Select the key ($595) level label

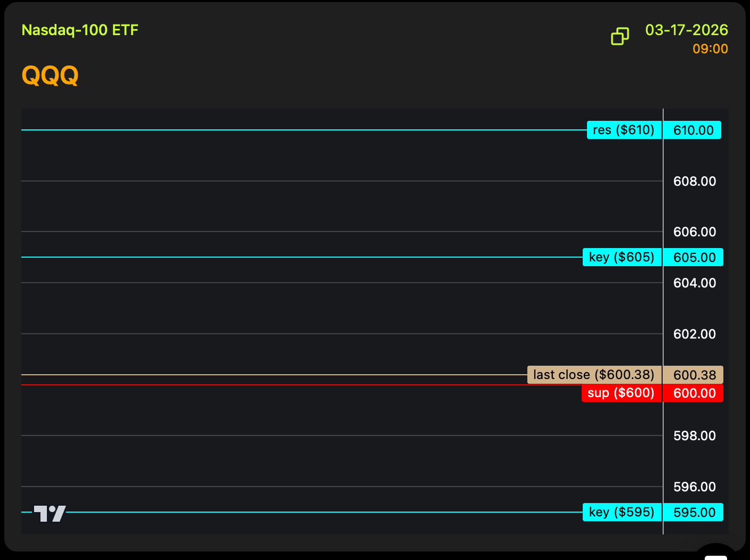coord(622,512)
